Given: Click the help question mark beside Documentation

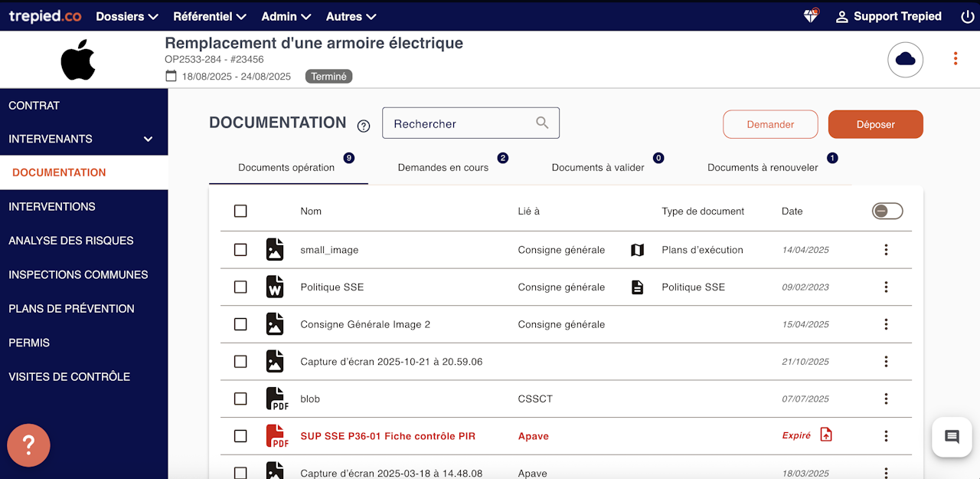Looking at the screenshot, I should point(364,126).
